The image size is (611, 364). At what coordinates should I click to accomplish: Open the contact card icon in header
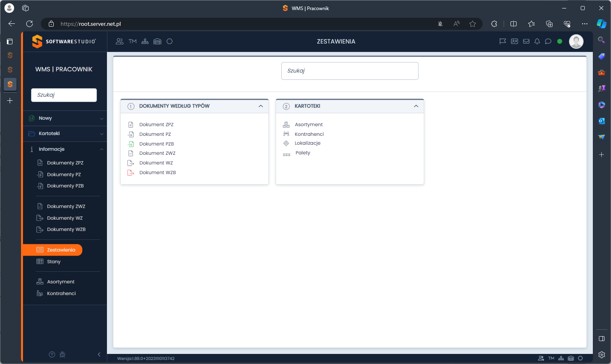point(515,41)
